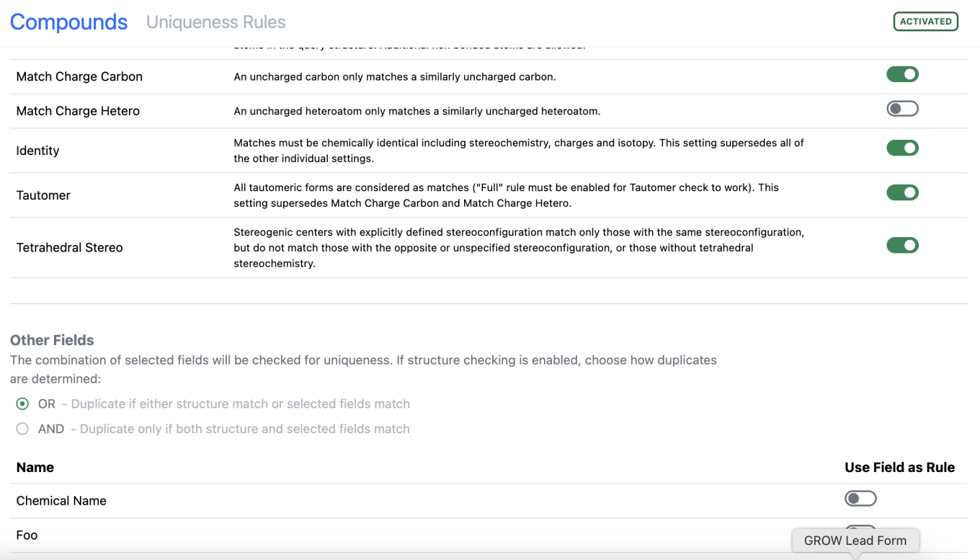The image size is (980, 560).
Task: Switch to the Uniqueness Rules tab
Action: click(x=215, y=22)
